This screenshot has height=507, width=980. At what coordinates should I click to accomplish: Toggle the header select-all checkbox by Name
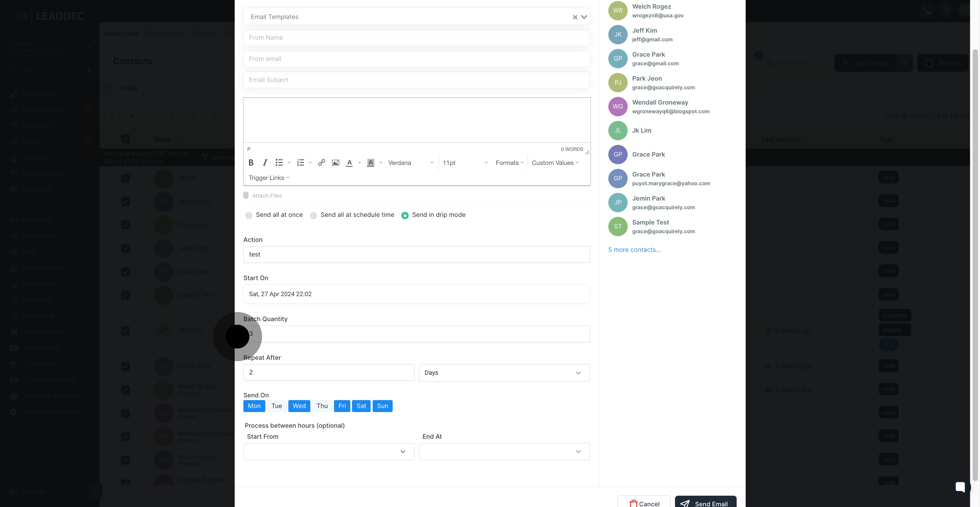point(125,139)
